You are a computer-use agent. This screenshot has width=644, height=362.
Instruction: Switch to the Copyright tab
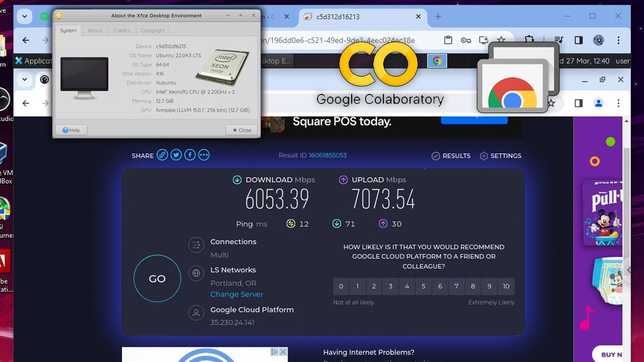153,30
